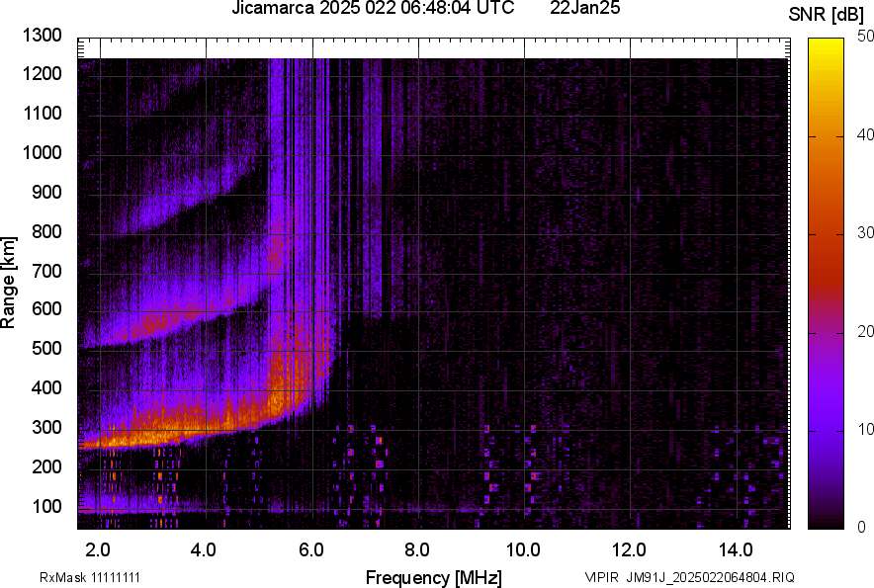Click the 900 tick on the range axis
The height and width of the screenshot is (588, 874).
point(45,193)
